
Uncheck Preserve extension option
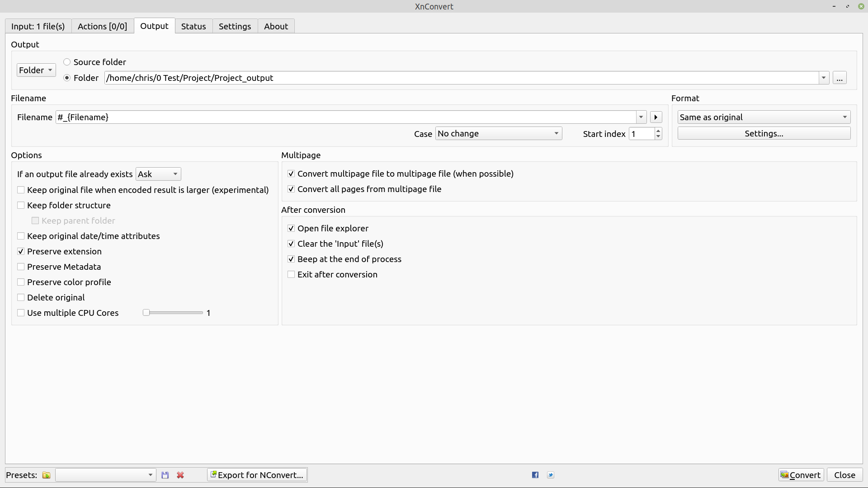pos(21,251)
